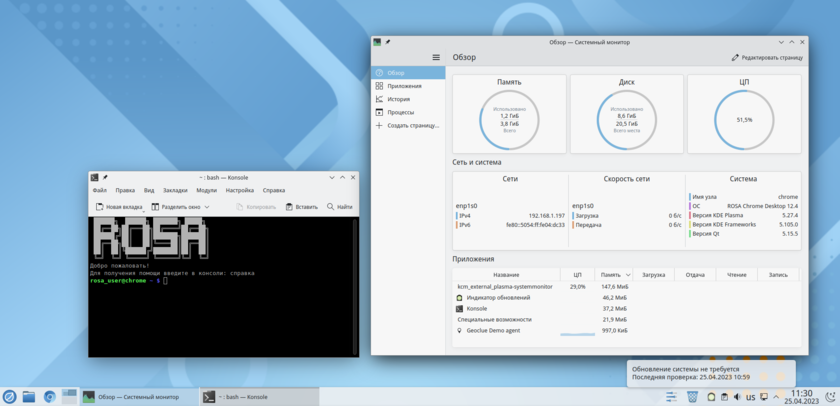Open the file manager from the taskbar

click(29, 397)
